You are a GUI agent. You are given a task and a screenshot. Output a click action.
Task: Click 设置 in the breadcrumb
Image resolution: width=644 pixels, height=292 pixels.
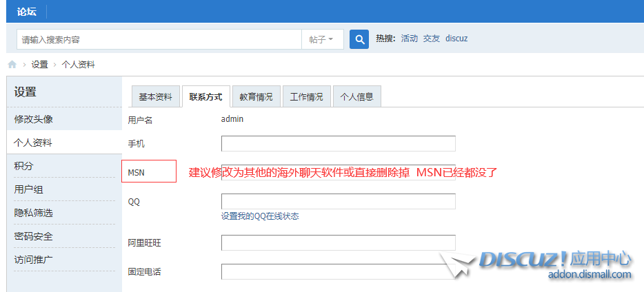pyautogui.click(x=40, y=64)
